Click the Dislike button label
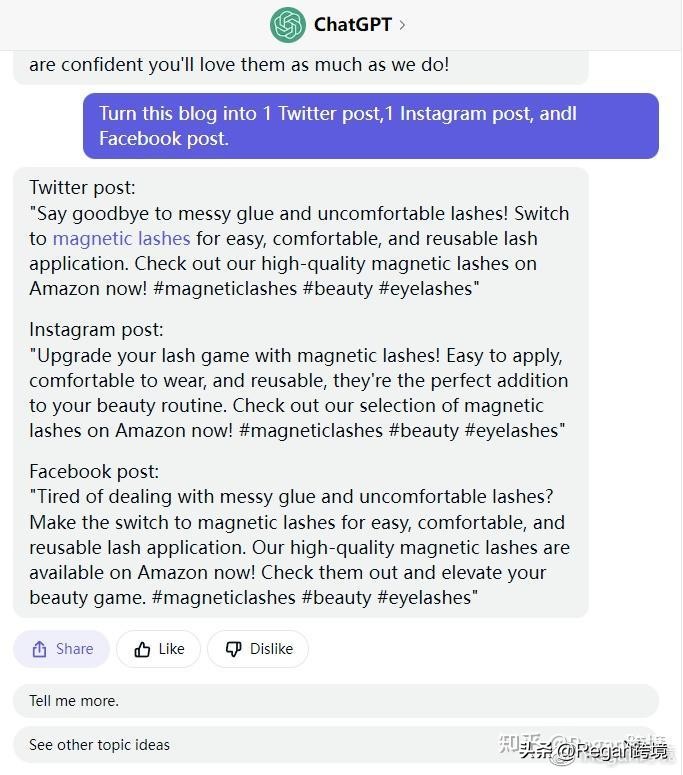683x775 pixels. [271, 649]
